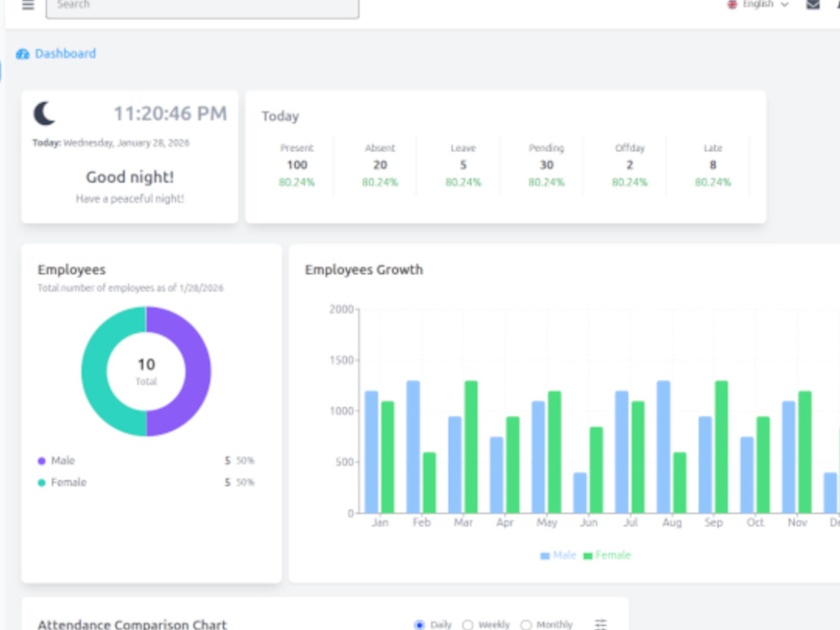The image size is (840, 630).
Task: Click the Employees Growth heading
Action: pyautogui.click(x=364, y=270)
